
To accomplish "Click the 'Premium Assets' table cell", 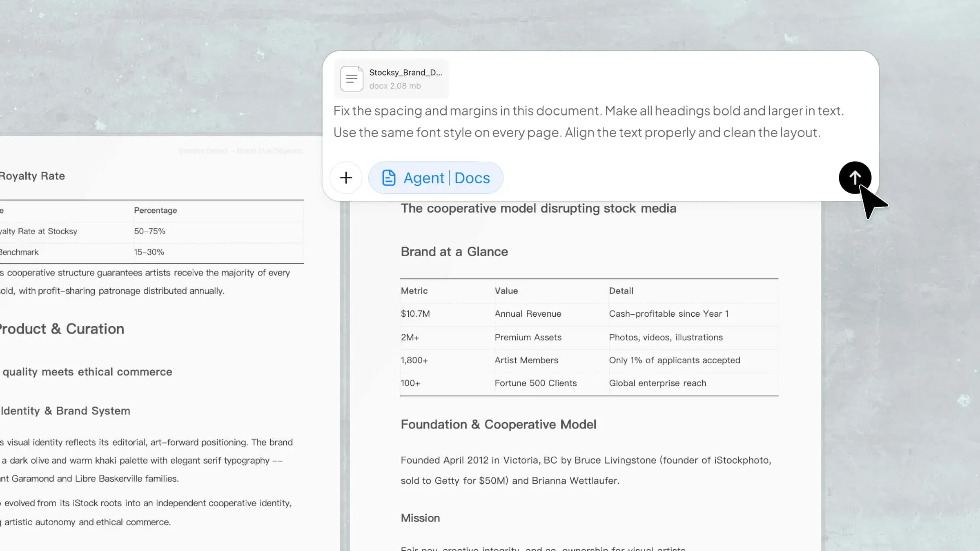I will click(x=528, y=337).
